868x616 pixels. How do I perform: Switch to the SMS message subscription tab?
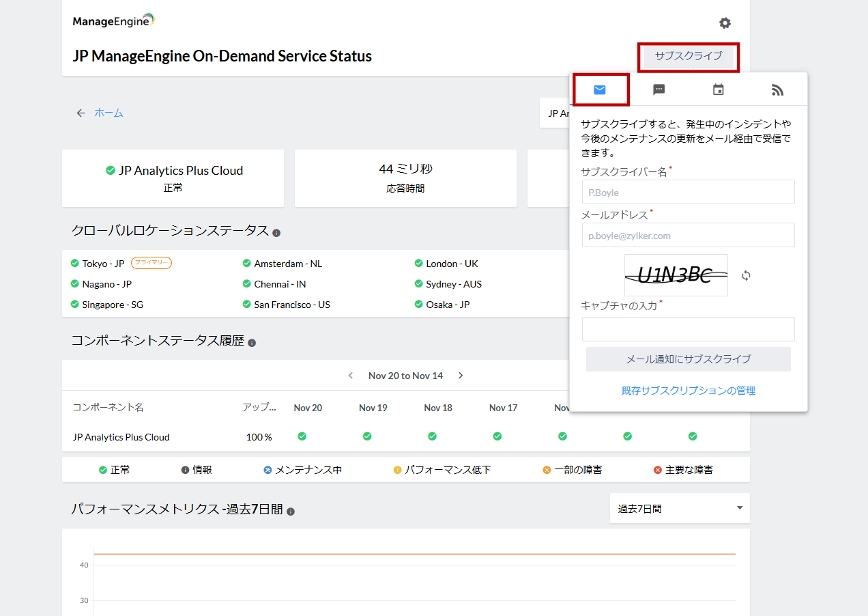tap(659, 90)
